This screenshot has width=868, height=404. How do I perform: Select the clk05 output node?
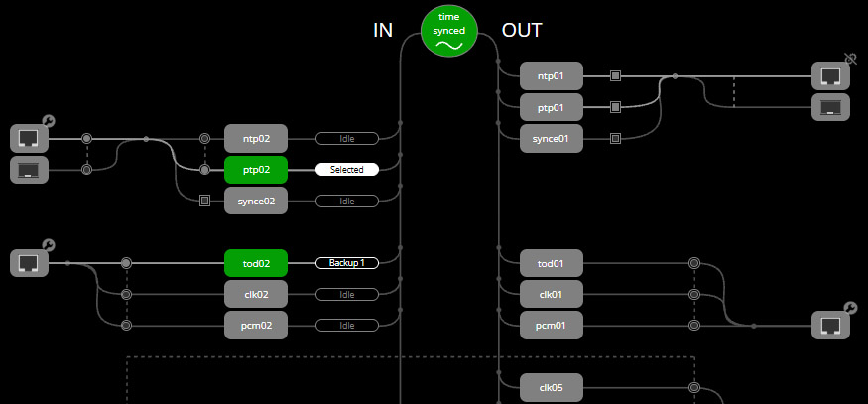[551, 388]
